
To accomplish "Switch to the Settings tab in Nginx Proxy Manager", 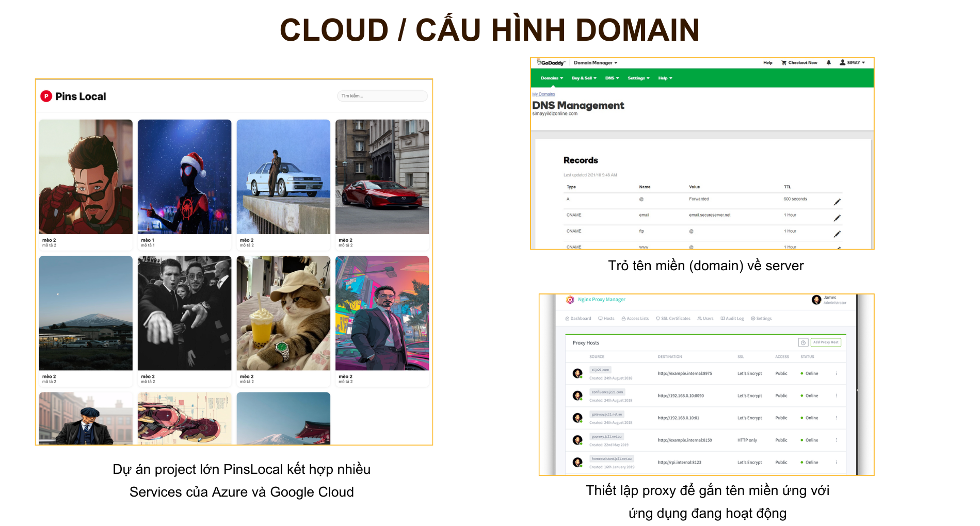I will pyautogui.click(x=761, y=318).
